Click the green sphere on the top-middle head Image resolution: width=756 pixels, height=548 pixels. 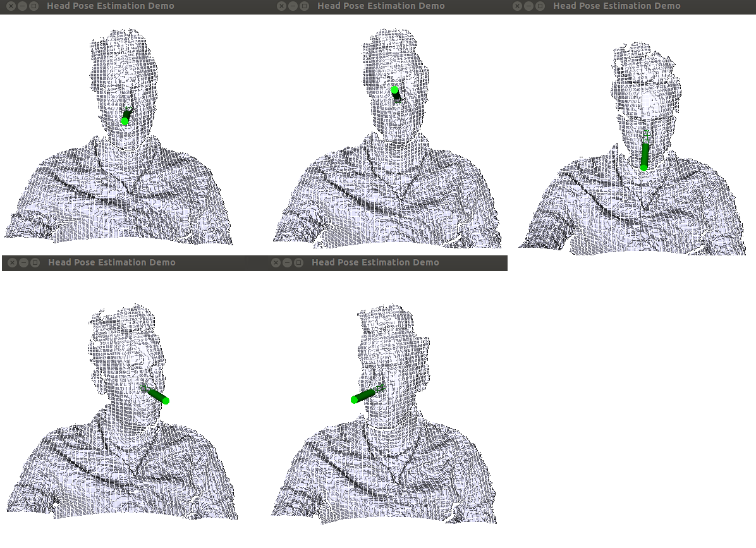coord(395,90)
